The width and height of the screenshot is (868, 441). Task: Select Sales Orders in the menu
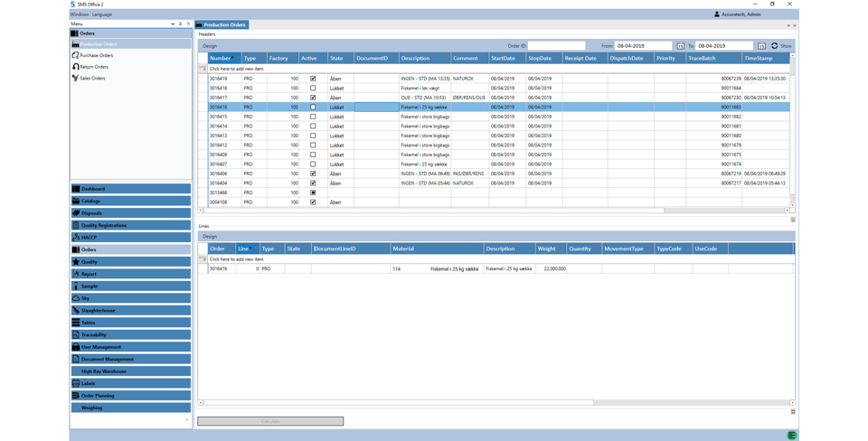92,79
